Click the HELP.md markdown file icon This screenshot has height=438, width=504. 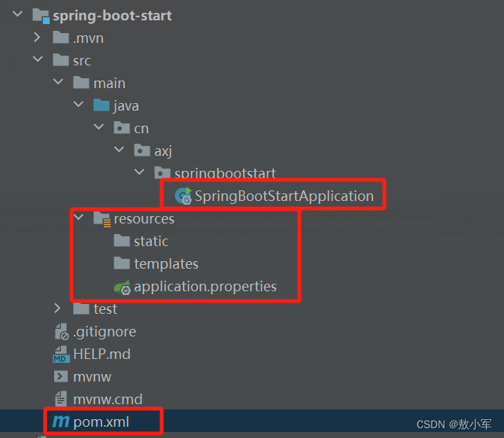click(x=61, y=354)
